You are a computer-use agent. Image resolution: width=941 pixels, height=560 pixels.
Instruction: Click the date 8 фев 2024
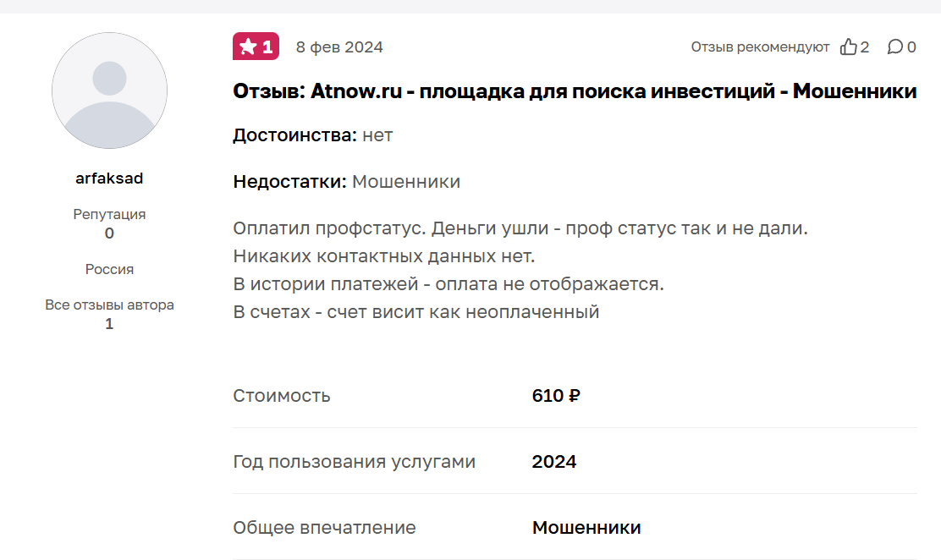click(x=339, y=47)
